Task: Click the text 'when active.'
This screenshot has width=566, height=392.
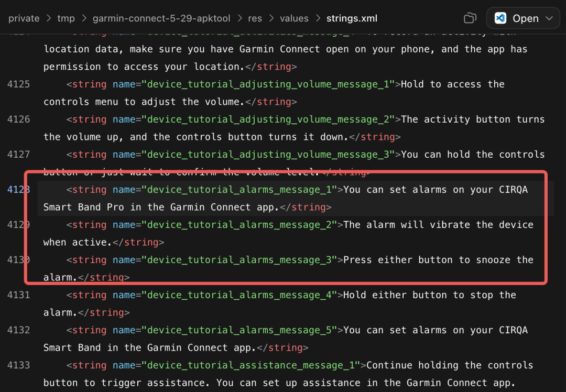Action: point(78,242)
